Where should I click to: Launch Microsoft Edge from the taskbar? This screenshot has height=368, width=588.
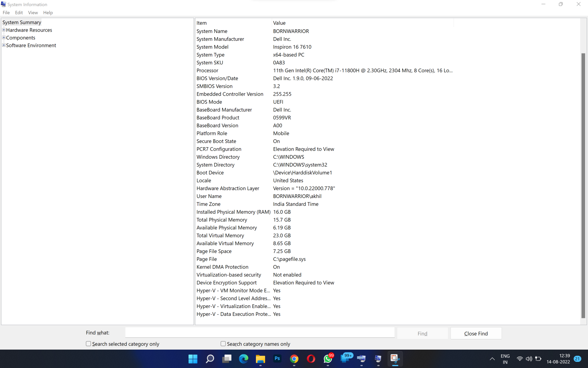click(244, 359)
